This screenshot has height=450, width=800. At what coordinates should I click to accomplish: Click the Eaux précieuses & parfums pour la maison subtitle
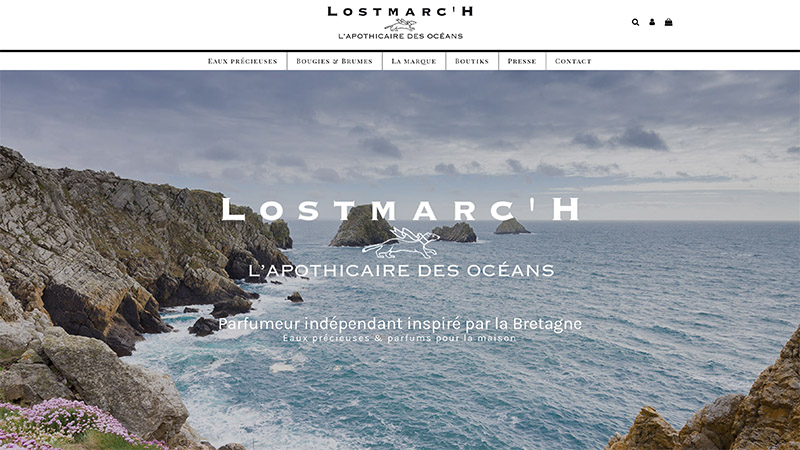399,338
